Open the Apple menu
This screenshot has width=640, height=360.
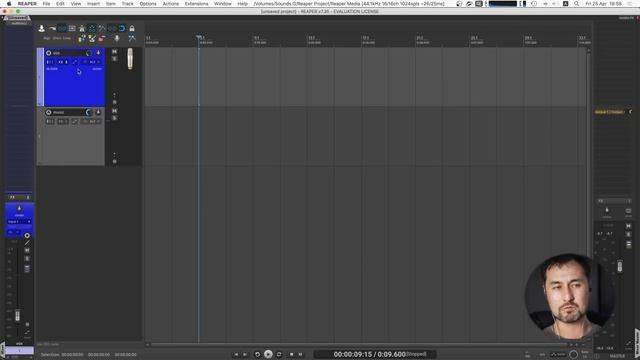tap(9, 4)
